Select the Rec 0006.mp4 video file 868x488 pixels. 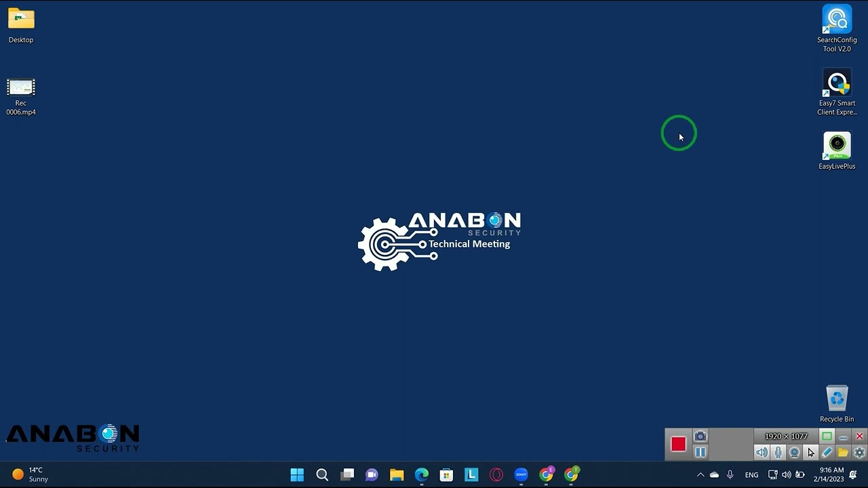pos(21,96)
